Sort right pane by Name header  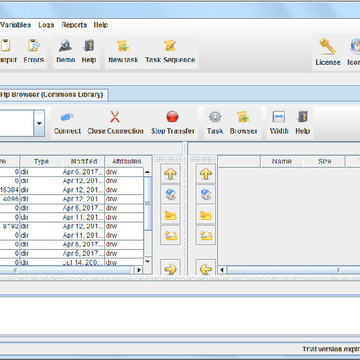(282, 162)
